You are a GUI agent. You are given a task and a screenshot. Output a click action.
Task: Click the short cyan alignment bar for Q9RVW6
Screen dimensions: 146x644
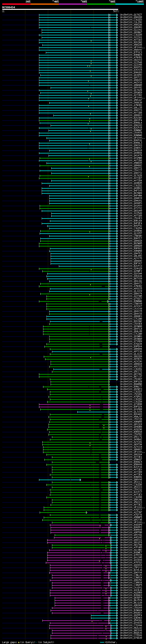point(60,480)
